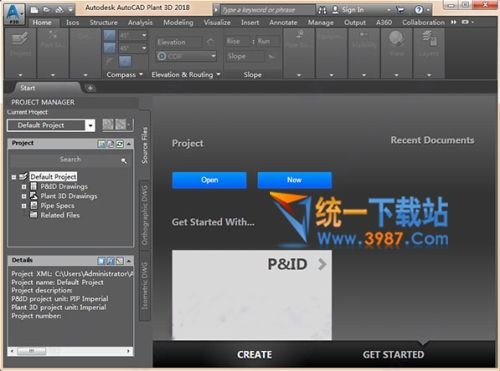Switch to the Structure ribbon tab
This screenshot has width=500, height=371.
(x=103, y=22)
